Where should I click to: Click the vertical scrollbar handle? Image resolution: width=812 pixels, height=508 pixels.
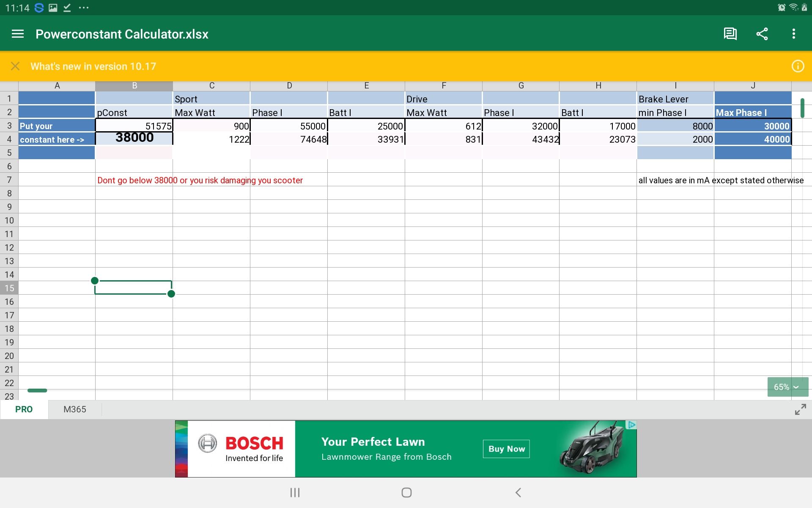click(x=802, y=108)
